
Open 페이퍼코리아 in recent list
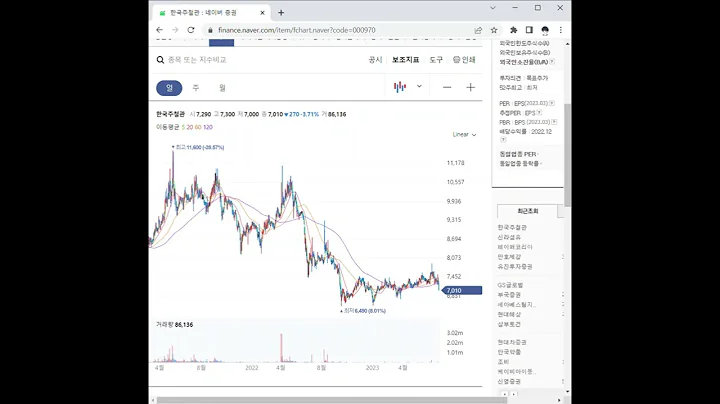point(515,247)
